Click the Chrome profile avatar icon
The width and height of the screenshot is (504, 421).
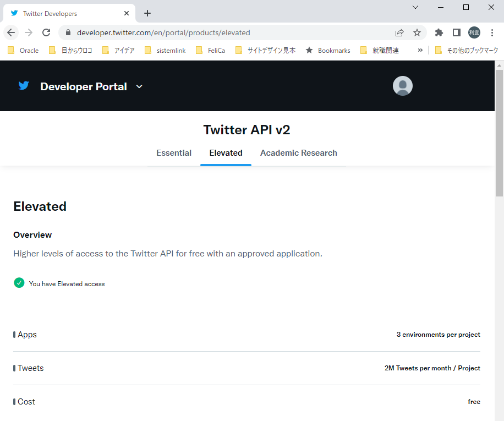(474, 32)
